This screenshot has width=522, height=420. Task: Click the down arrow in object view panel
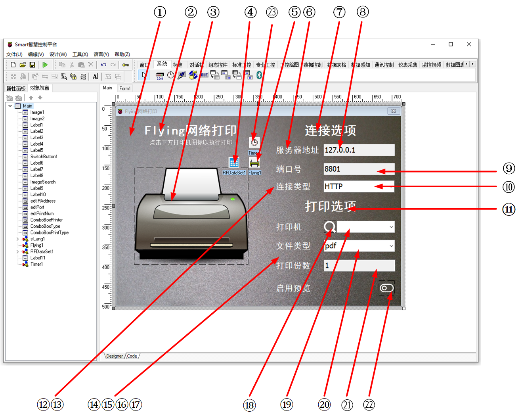tap(40, 98)
